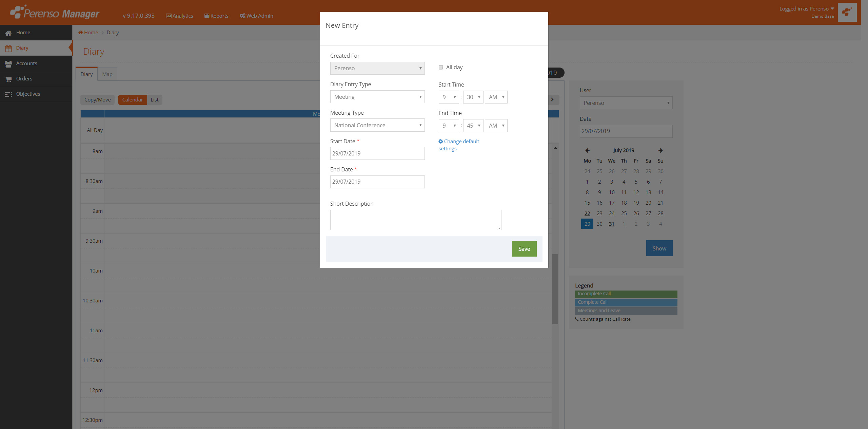Switch to the Map tab

107,74
